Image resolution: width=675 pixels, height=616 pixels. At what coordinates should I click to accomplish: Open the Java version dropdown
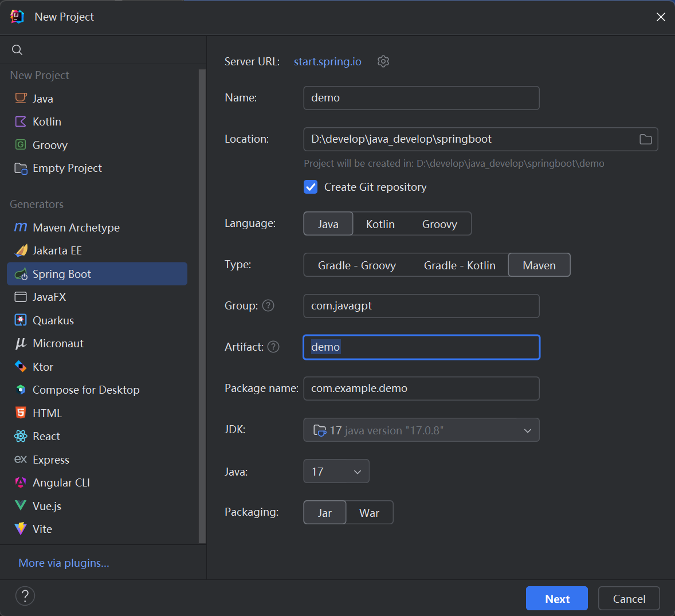336,471
